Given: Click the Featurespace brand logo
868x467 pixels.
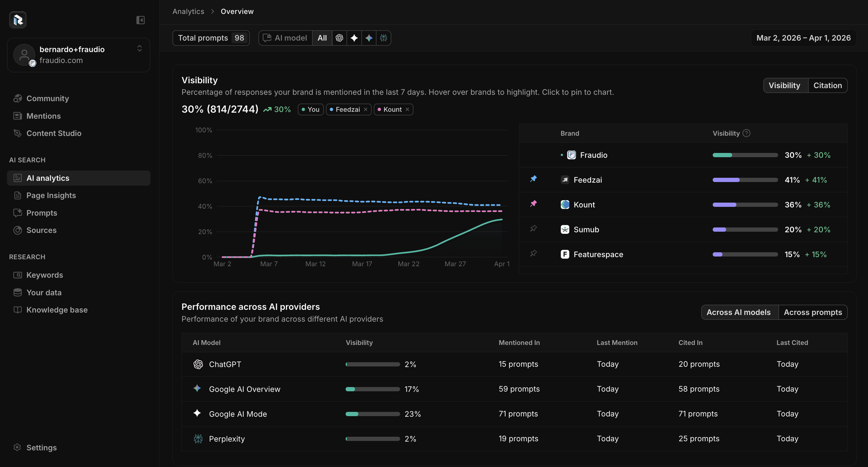Looking at the screenshot, I should tap(565, 254).
